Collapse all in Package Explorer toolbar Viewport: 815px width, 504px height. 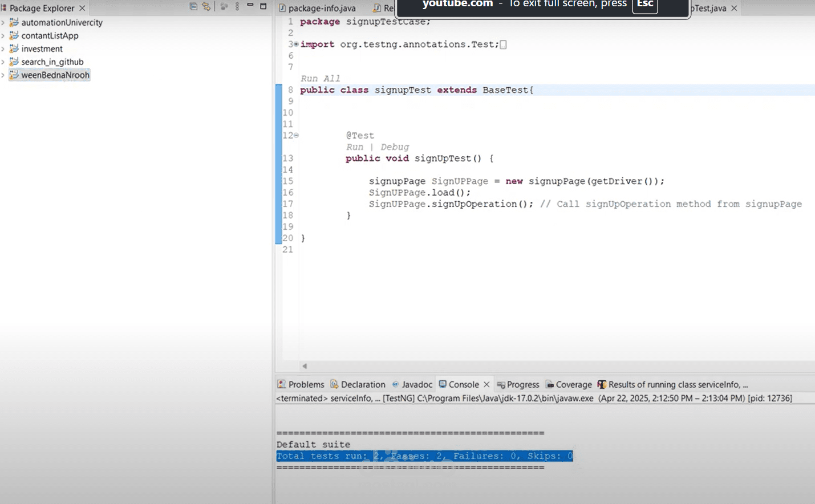pyautogui.click(x=193, y=6)
